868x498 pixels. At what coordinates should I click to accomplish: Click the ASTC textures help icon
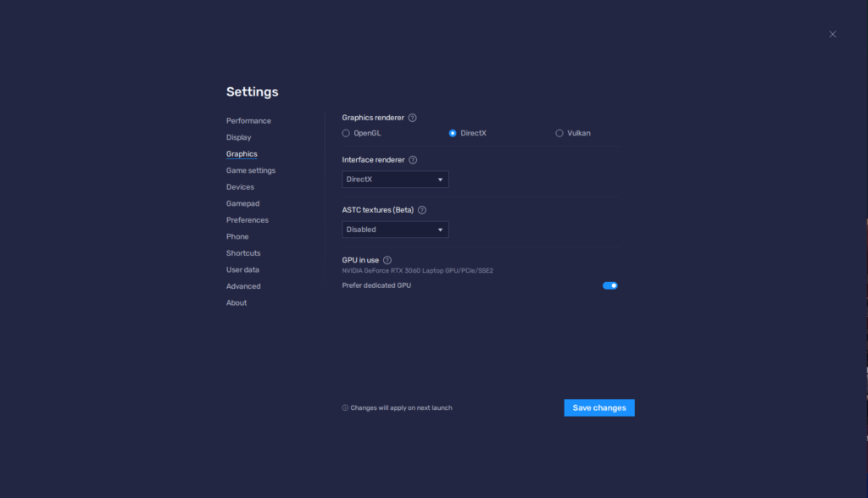coord(422,210)
